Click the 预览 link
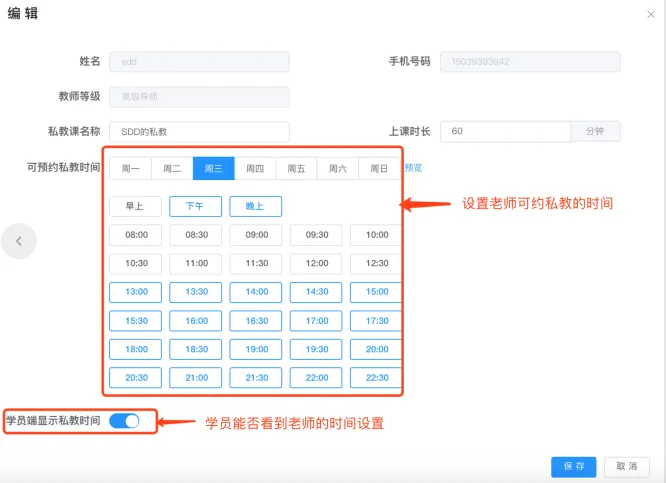Viewport: 666px width, 483px height. click(x=413, y=168)
